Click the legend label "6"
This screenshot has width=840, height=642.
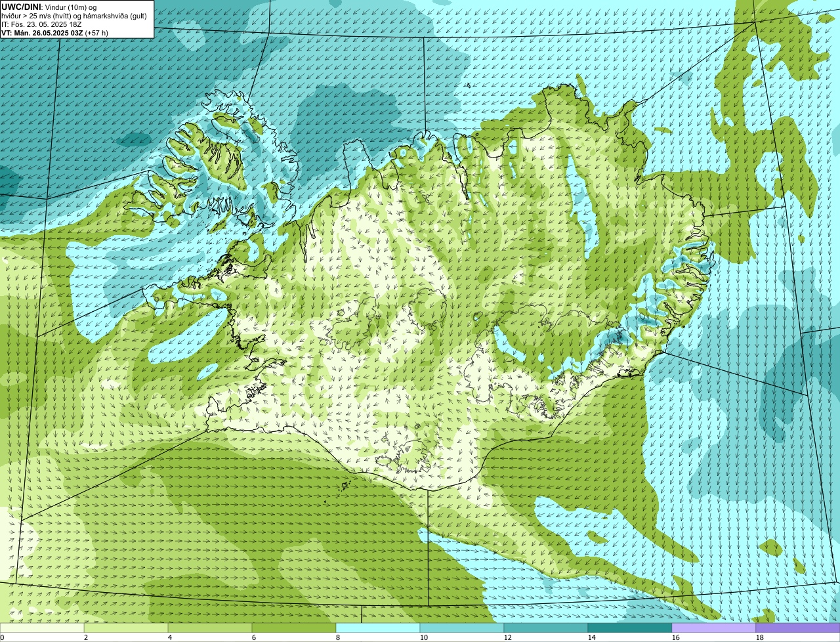(x=254, y=637)
